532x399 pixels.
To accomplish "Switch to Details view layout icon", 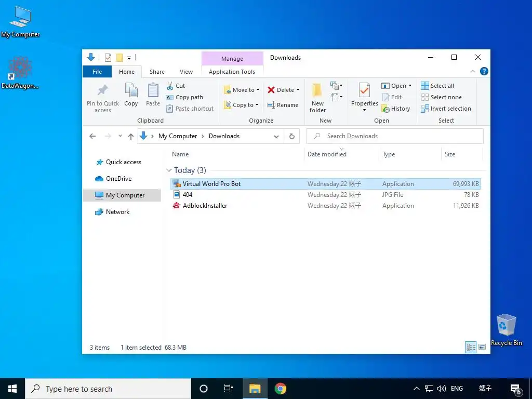I will (471, 347).
